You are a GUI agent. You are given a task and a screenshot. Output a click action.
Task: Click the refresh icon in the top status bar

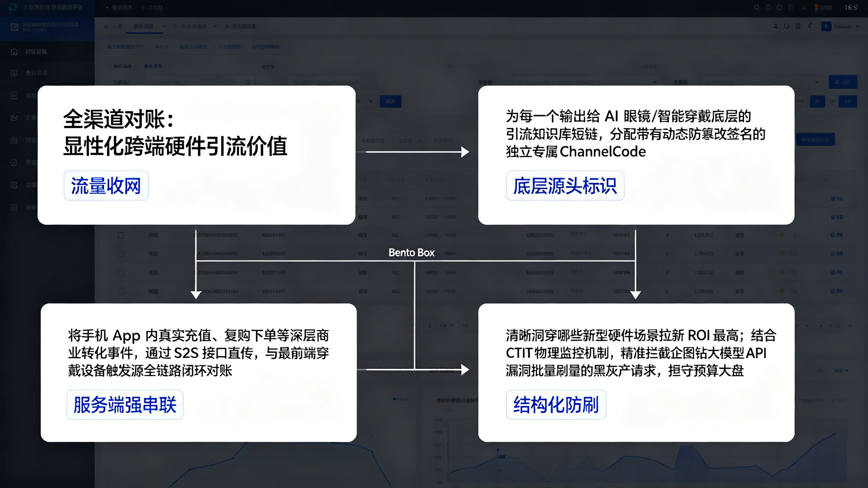click(779, 7)
